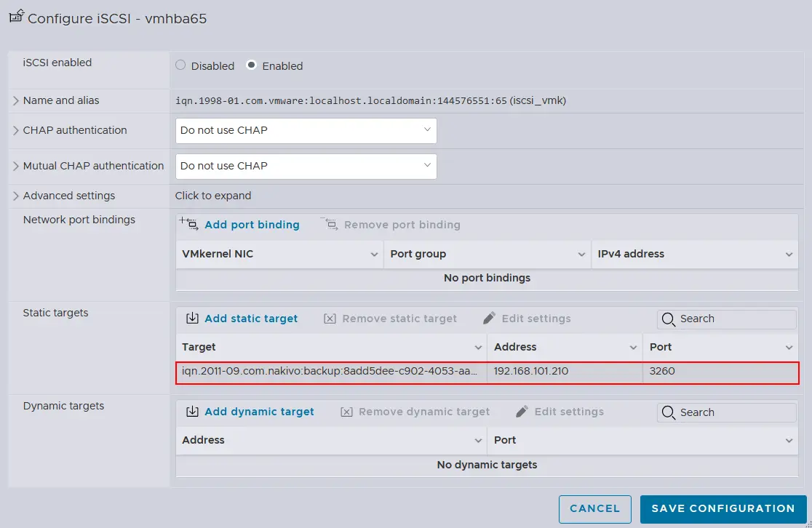The height and width of the screenshot is (528, 812).
Task: Select the iqn.2011-09.com.nakivo:backup static target row
Action: tap(487, 372)
